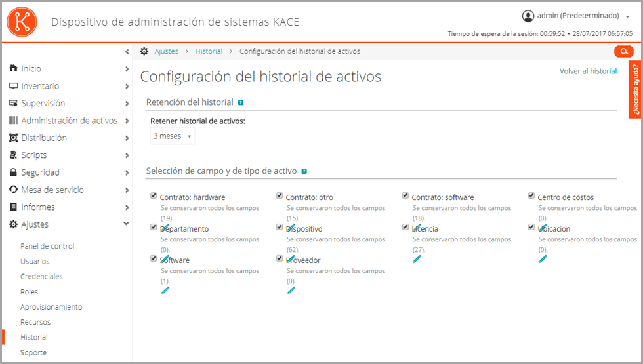Uncheck the Contrato: hardware checkbox

click(x=154, y=195)
